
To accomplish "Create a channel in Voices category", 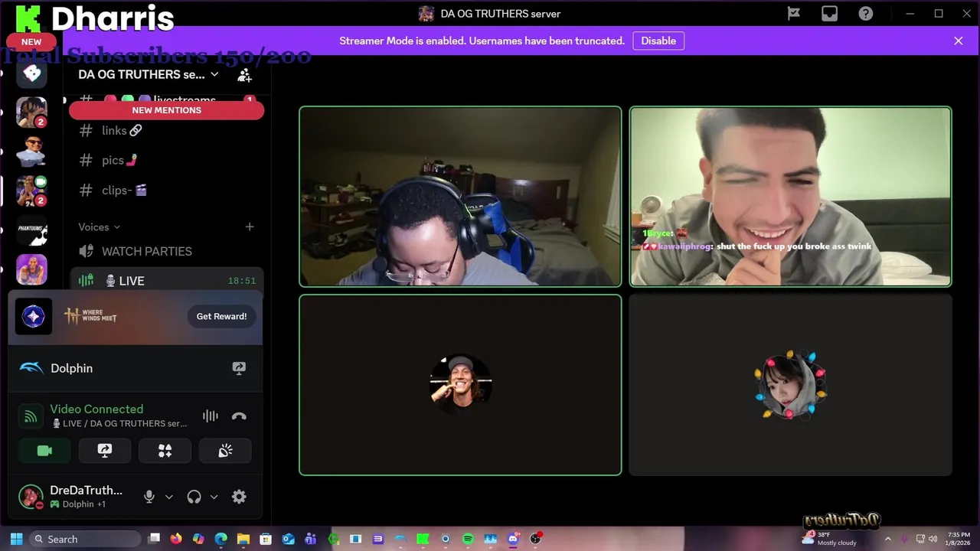I will coord(250,227).
